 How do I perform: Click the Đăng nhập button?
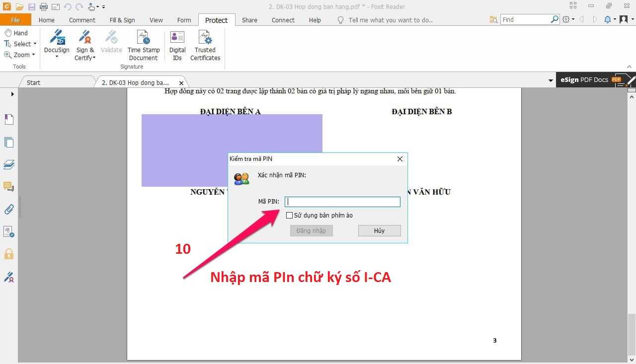click(311, 230)
